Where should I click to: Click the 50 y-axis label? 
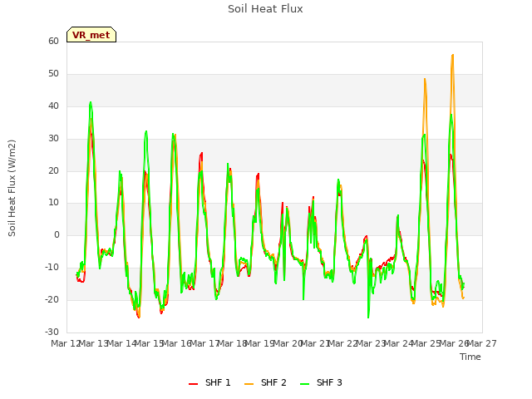[x=53, y=74]
